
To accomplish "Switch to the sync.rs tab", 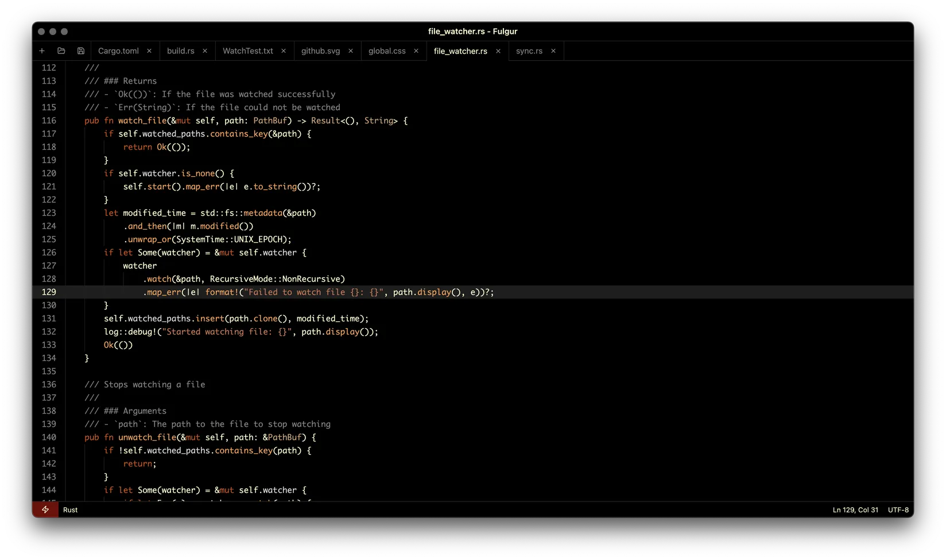I will pos(529,51).
